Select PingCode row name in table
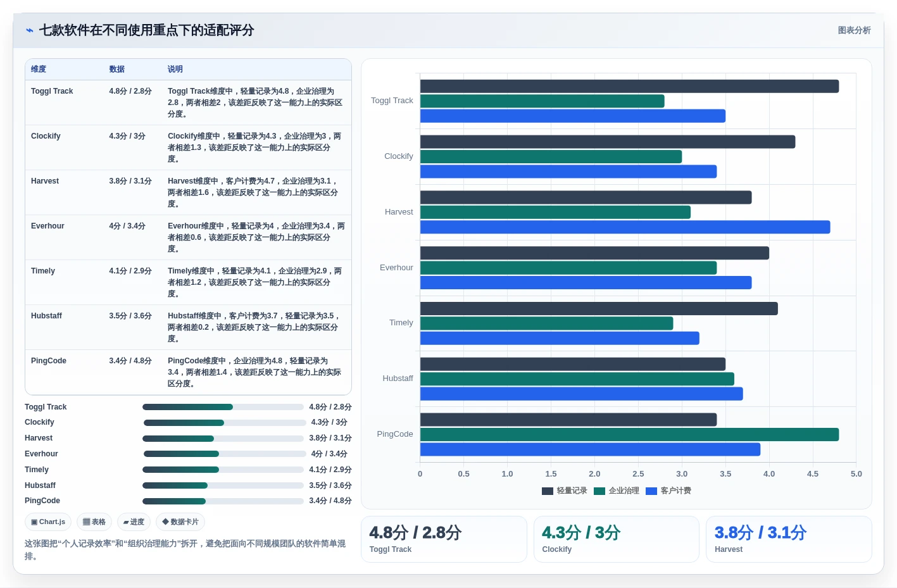The height and width of the screenshot is (588, 897). pyautogui.click(x=49, y=361)
